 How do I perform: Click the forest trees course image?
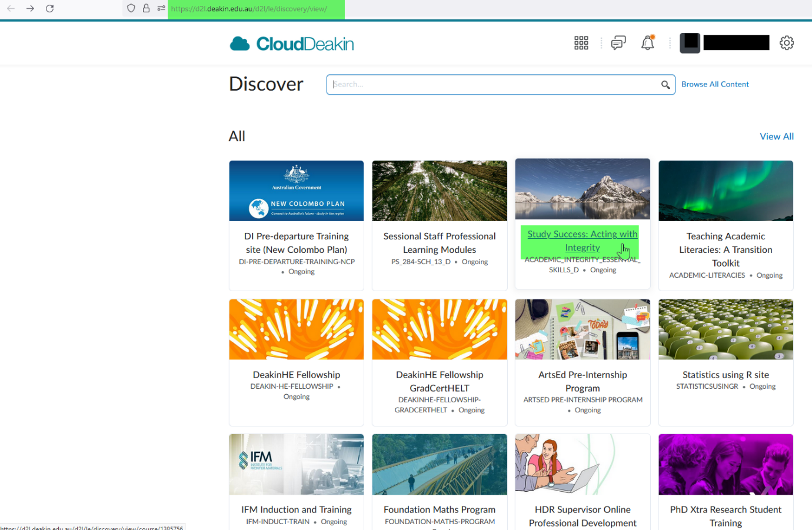440,191
